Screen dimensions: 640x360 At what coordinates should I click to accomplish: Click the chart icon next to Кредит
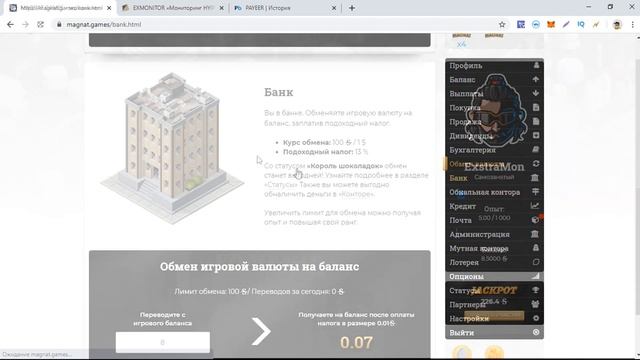pyautogui.click(x=535, y=206)
